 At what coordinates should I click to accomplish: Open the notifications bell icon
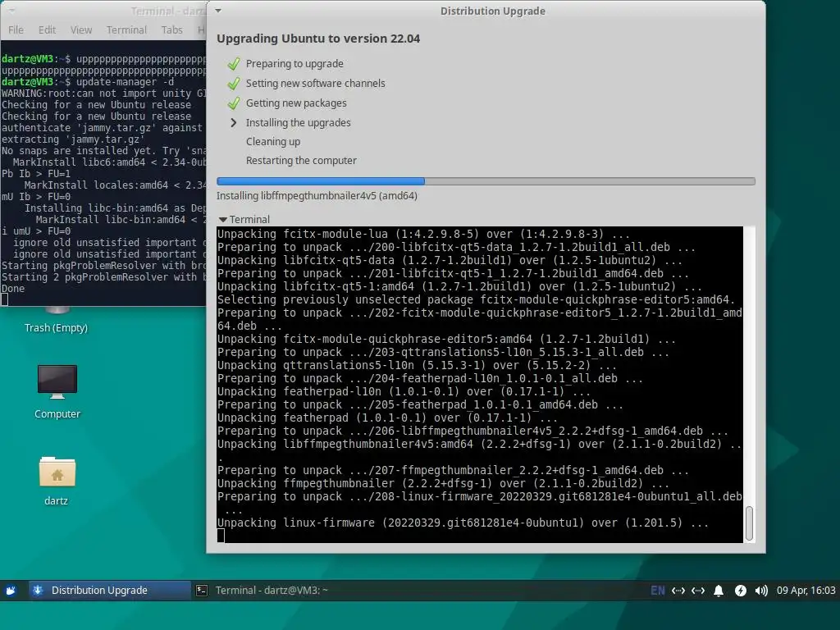click(x=719, y=591)
